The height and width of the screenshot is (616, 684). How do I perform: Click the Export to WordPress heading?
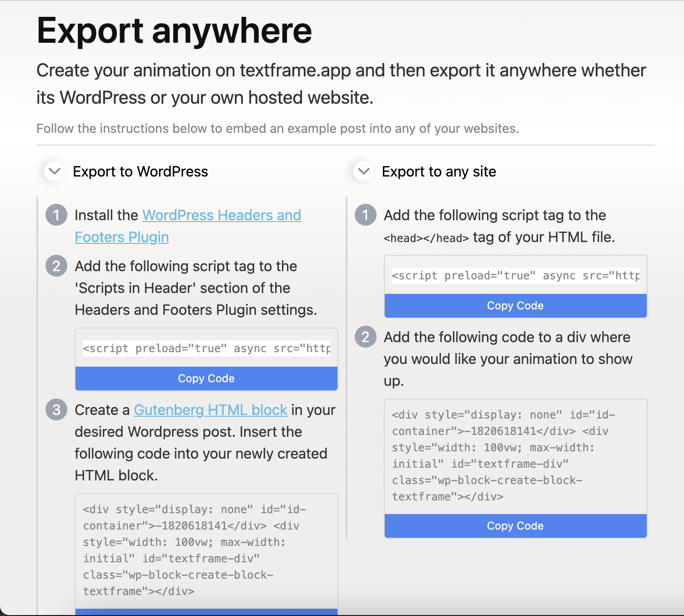pos(141,172)
